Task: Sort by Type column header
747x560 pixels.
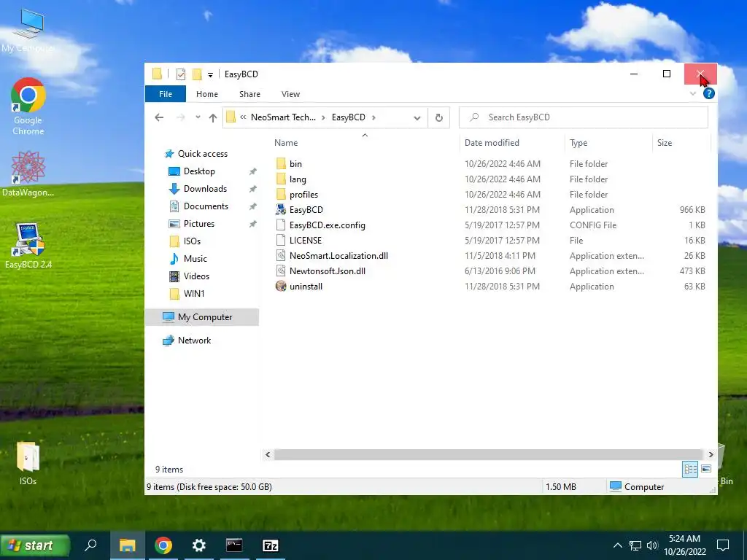Action: pyautogui.click(x=578, y=143)
